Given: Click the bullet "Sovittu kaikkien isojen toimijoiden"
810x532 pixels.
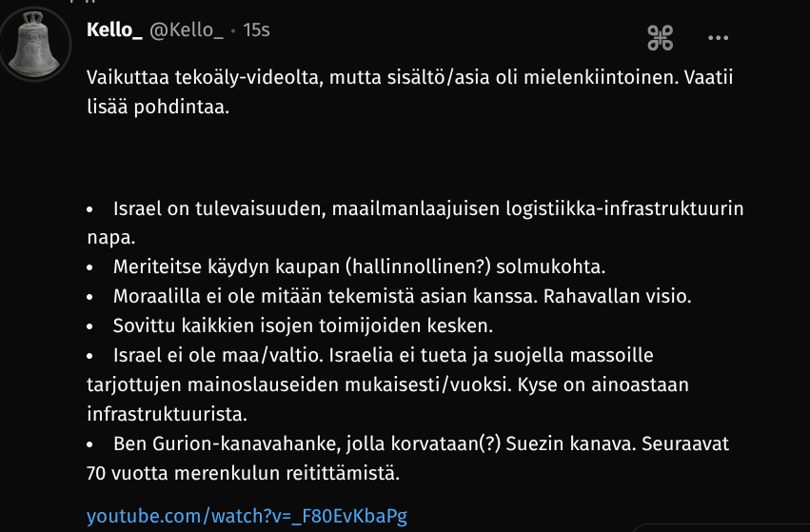Looking at the screenshot, I should click(x=303, y=325).
